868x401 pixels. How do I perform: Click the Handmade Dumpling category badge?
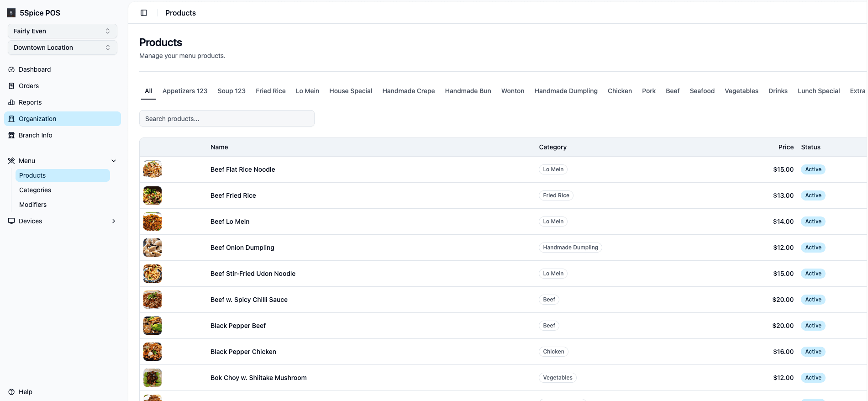click(x=570, y=248)
